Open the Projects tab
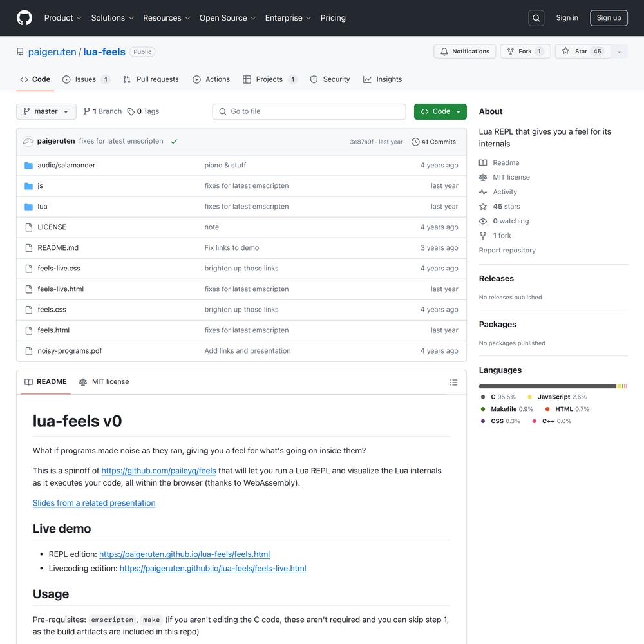The height and width of the screenshot is (644, 644). coord(270,79)
